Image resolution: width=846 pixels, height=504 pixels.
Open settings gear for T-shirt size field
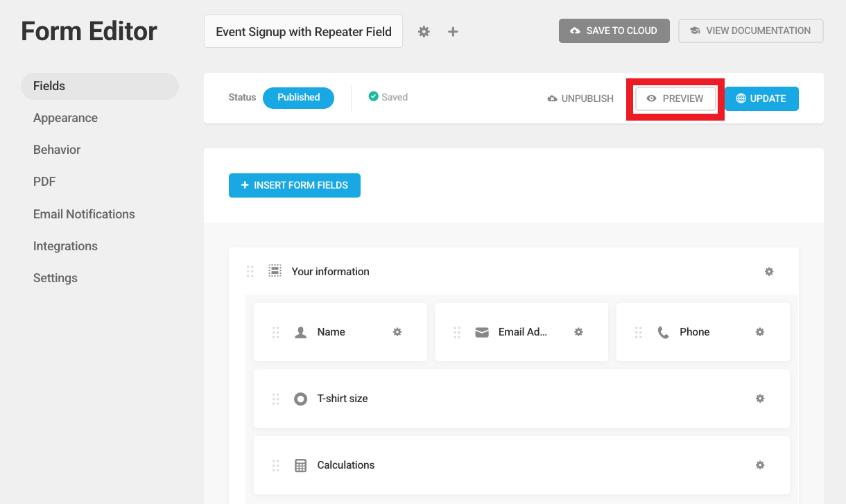(760, 399)
